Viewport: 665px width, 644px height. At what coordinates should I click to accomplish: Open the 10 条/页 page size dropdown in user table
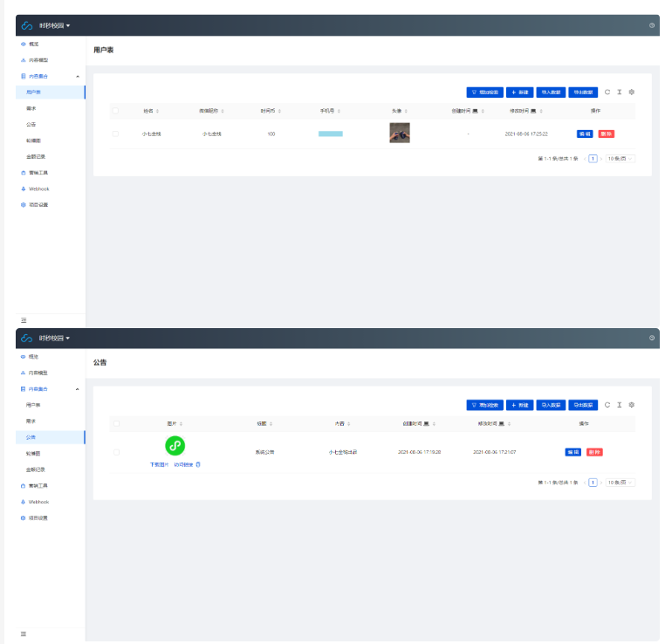620,159
